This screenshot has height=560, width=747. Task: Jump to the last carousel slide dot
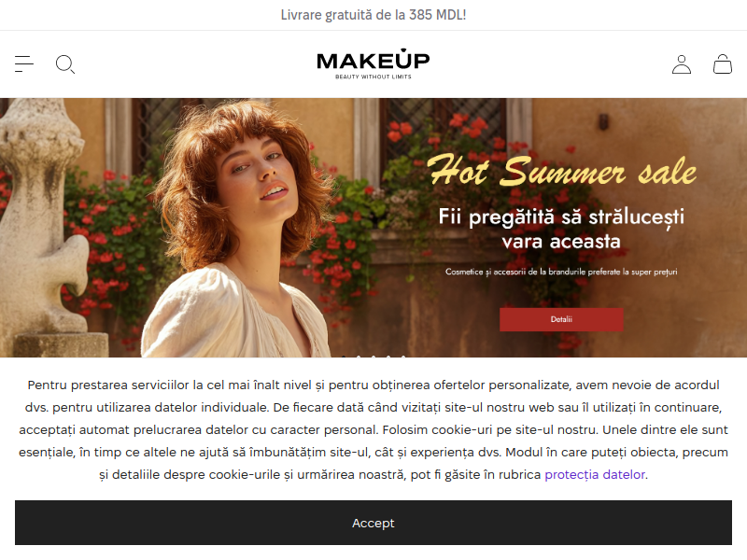tap(403, 357)
